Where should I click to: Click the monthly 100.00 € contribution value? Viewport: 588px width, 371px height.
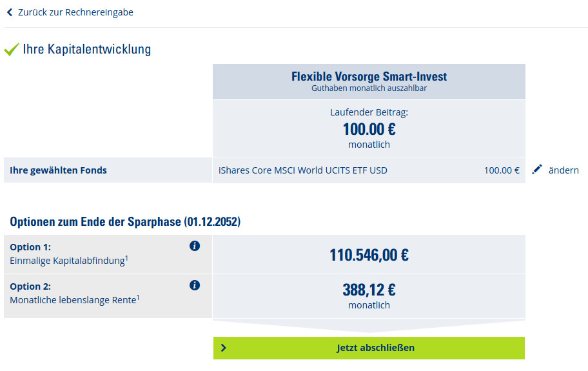pos(369,129)
